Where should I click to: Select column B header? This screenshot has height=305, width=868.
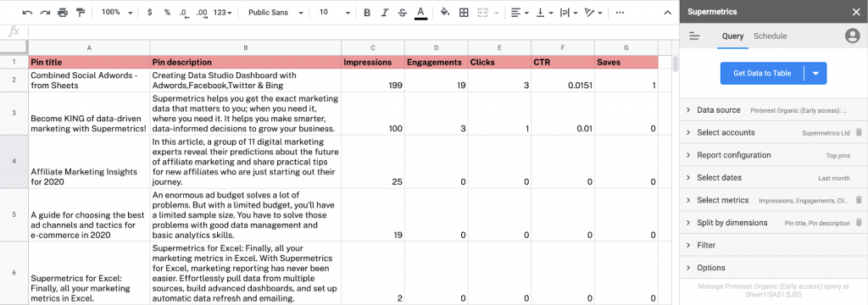(246, 47)
